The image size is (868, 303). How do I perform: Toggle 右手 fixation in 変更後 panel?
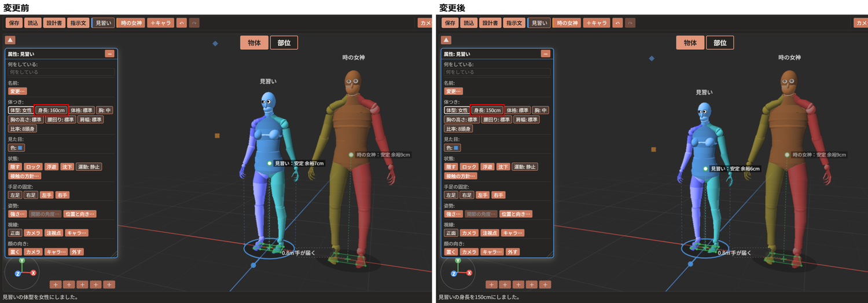point(498,195)
